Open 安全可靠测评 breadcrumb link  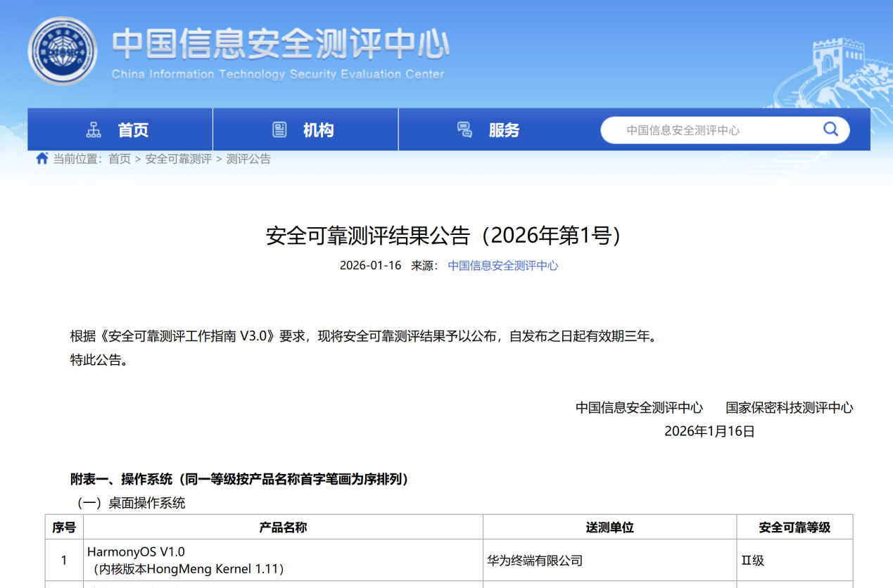(x=178, y=159)
